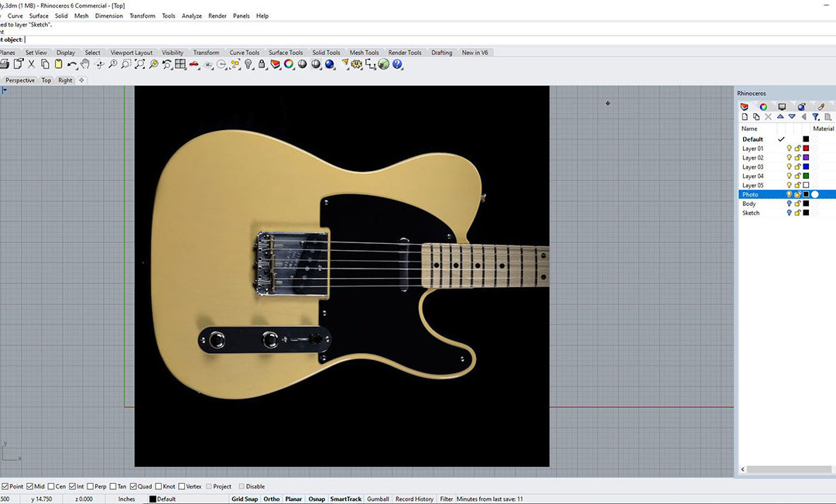Toggle the Quad osnap checkbox
The width and height of the screenshot is (836, 504).
(133, 486)
